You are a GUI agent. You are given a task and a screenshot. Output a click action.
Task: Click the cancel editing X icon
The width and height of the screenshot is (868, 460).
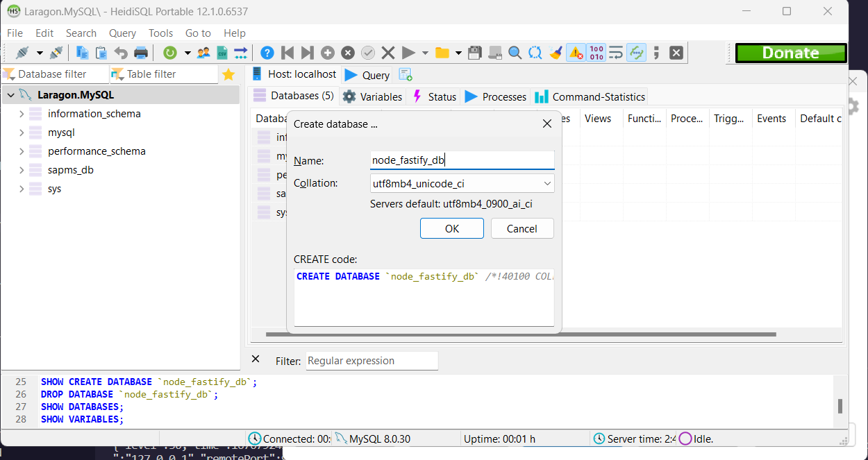click(x=388, y=53)
